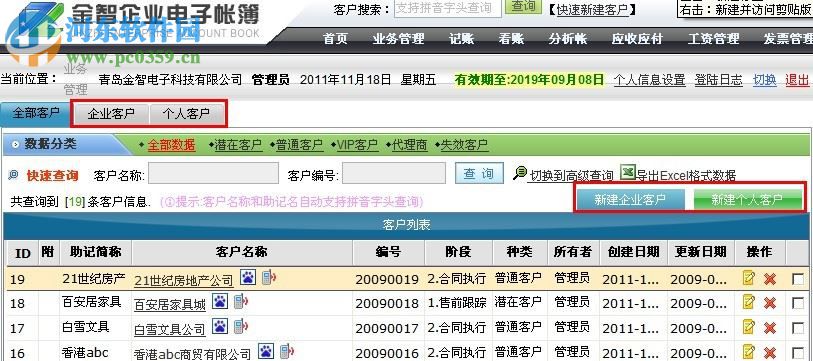Tick the checkbox for row 17
Image resolution: width=813 pixels, height=361 pixels.
(x=797, y=328)
